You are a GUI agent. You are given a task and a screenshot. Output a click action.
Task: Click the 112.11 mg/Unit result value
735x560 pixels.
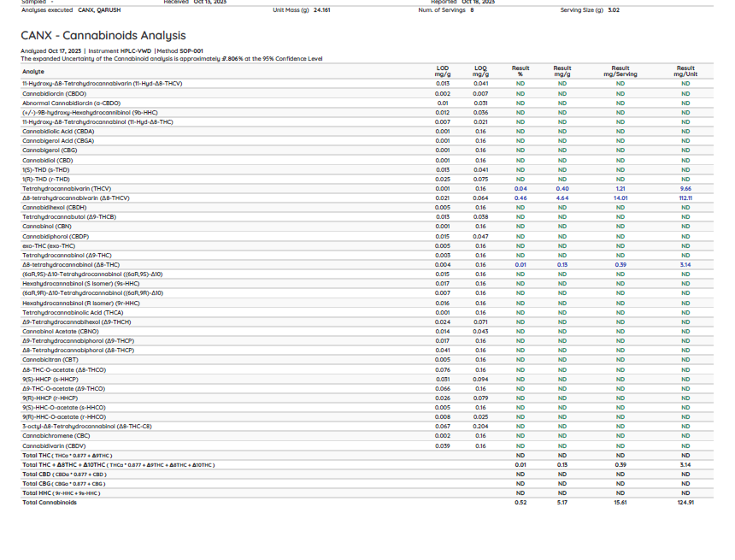click(685, 197)
